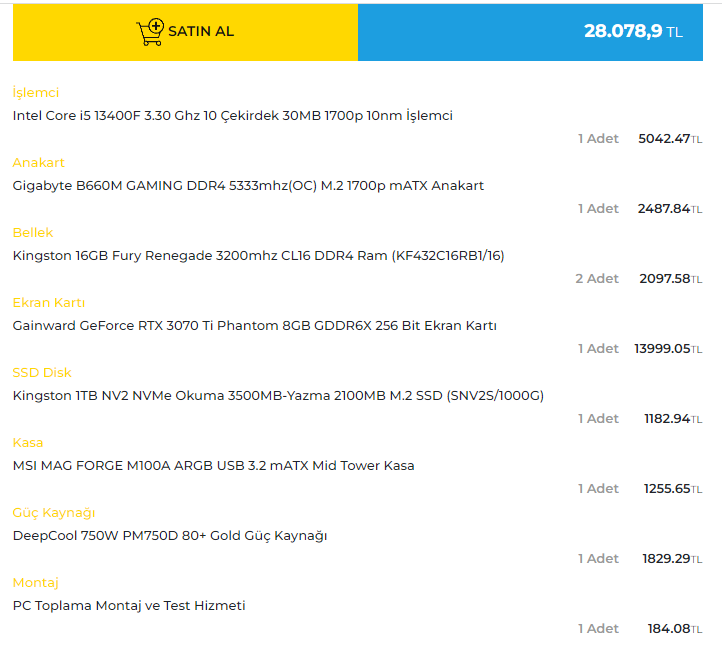Open the Güç Kaynağı category heading

pos(54,513)
